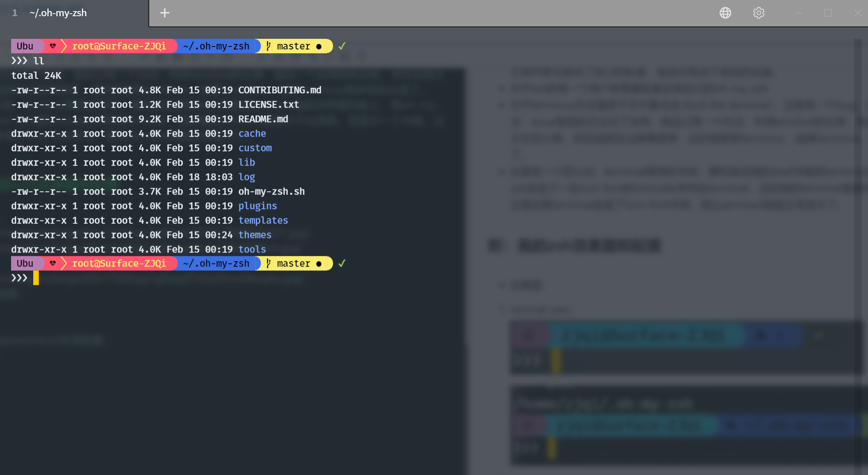The image size is (868, 475).
Task: Click the oh-my-zsh.sh file name
Action: pyautogui.click(x=272, y=191)
